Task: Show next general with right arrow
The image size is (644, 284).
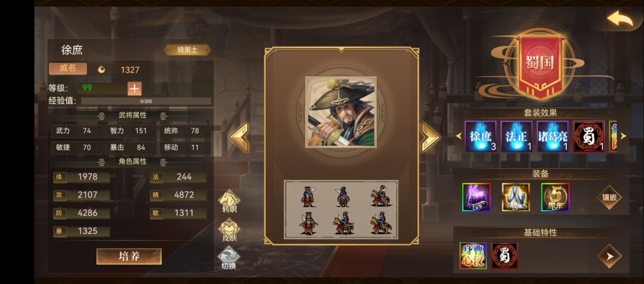Action: point(430,137)
